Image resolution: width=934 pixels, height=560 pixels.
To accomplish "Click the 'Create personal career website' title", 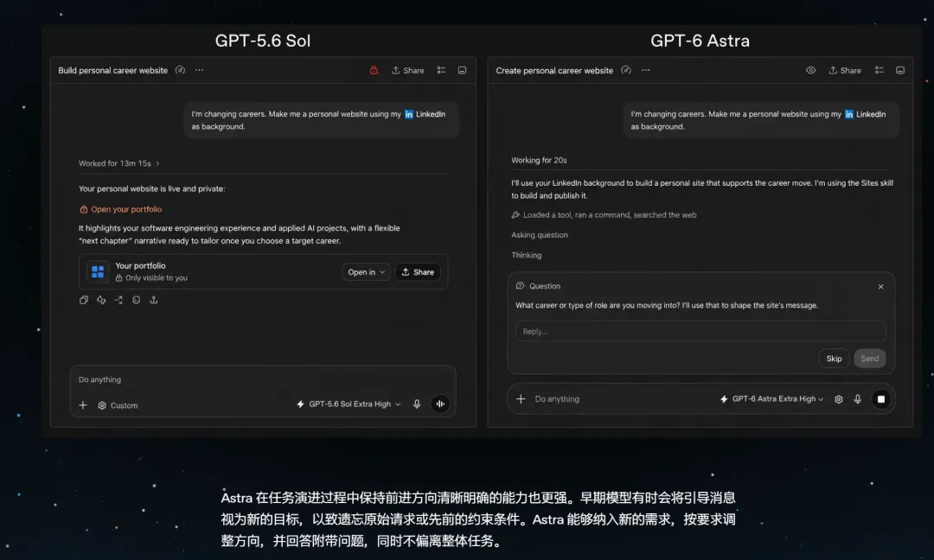I will coord(554,70).
